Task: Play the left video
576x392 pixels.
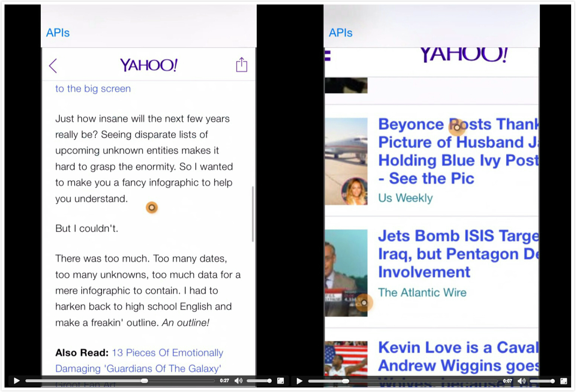Action: tap(16, 381)
